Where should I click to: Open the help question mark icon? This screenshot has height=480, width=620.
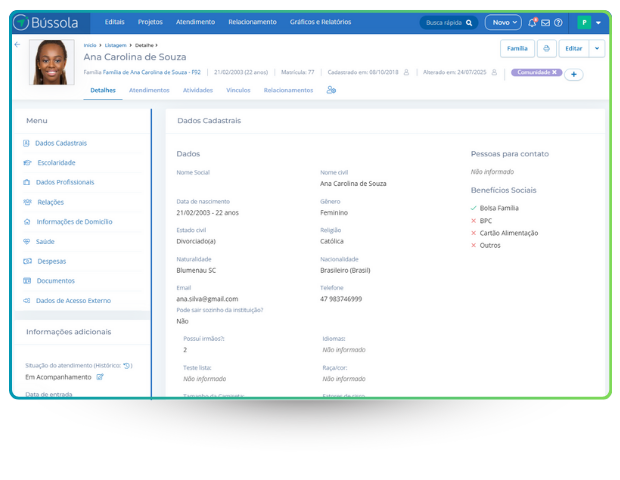click(x=558, y=23)
